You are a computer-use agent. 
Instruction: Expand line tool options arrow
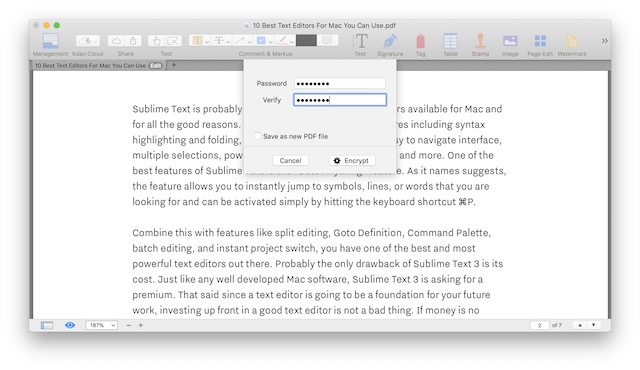tap(250, 42)
